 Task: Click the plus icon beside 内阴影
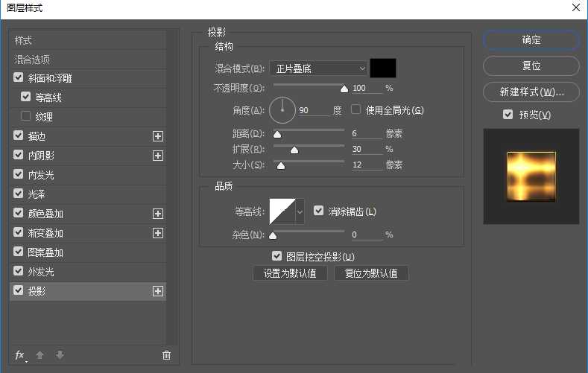click(158, 156)
